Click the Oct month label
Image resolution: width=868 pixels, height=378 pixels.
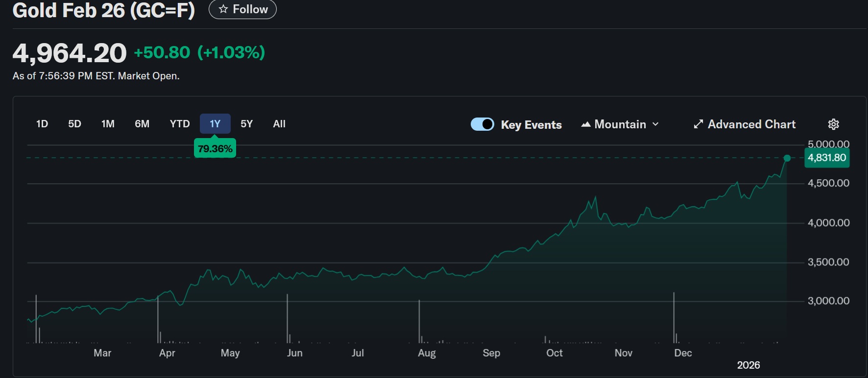[x=555, y=353]
